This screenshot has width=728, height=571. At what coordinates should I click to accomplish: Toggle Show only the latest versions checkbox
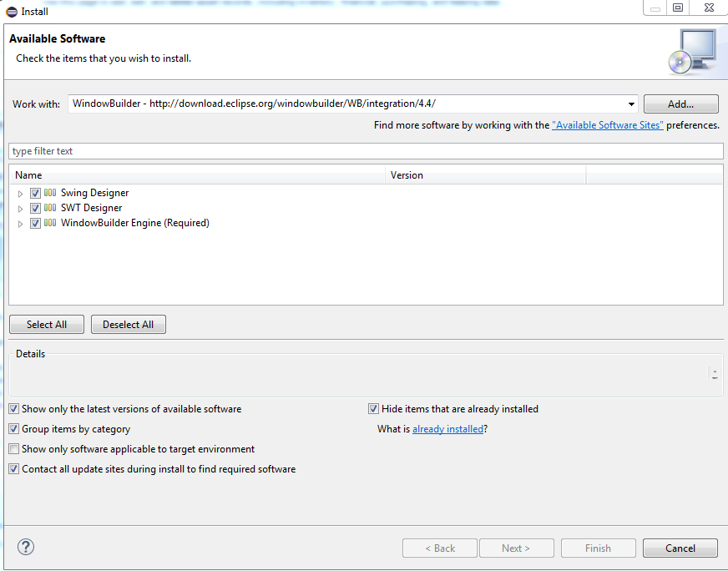pyautogui.click(x=14, y=409)
